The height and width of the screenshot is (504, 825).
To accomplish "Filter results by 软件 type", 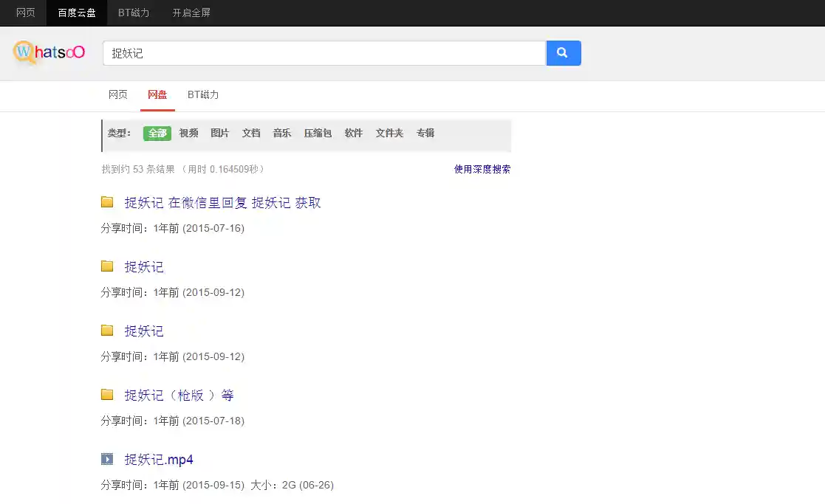I will [x=354, y=133].
